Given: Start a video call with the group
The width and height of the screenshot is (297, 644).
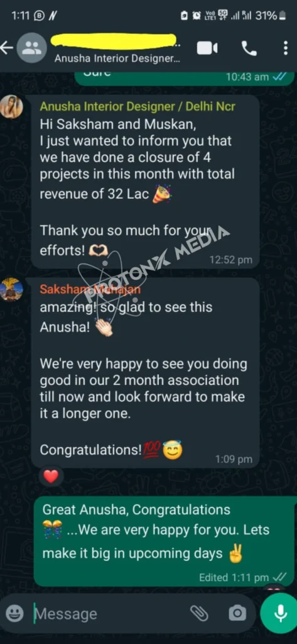Looking at the screenshot, I should 207,48.
